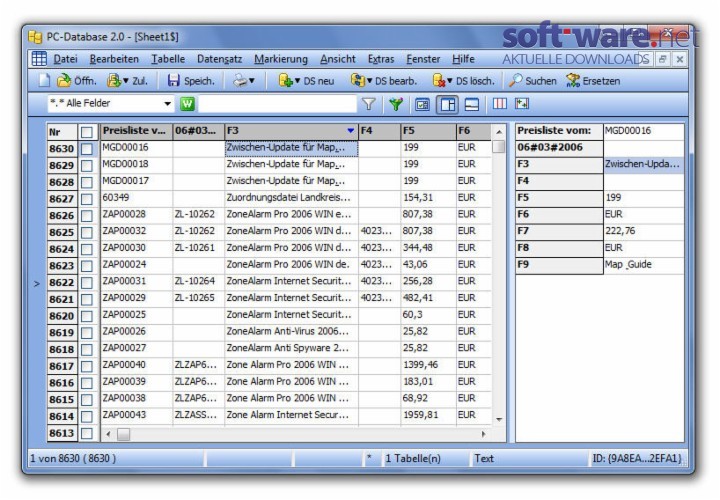
Task: Click the PC-Database title bar icon
Action: (x=35, y=37)
